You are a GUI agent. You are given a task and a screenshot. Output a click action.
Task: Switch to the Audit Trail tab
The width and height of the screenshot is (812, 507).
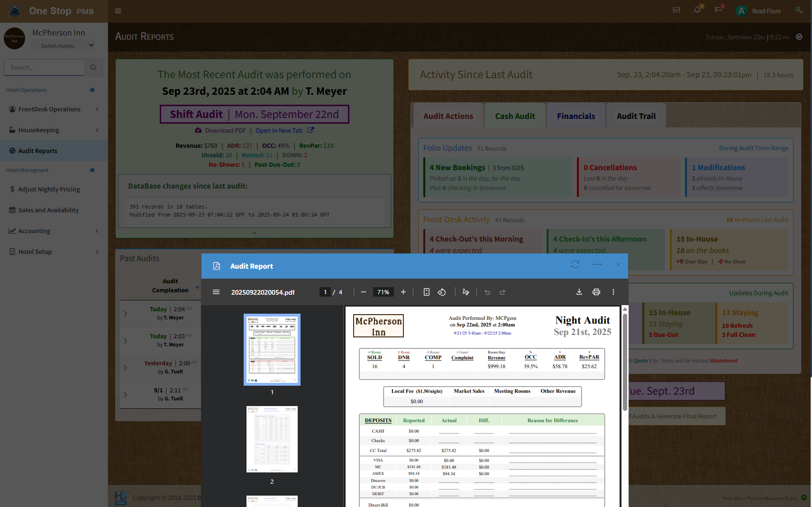click(636, 116)
